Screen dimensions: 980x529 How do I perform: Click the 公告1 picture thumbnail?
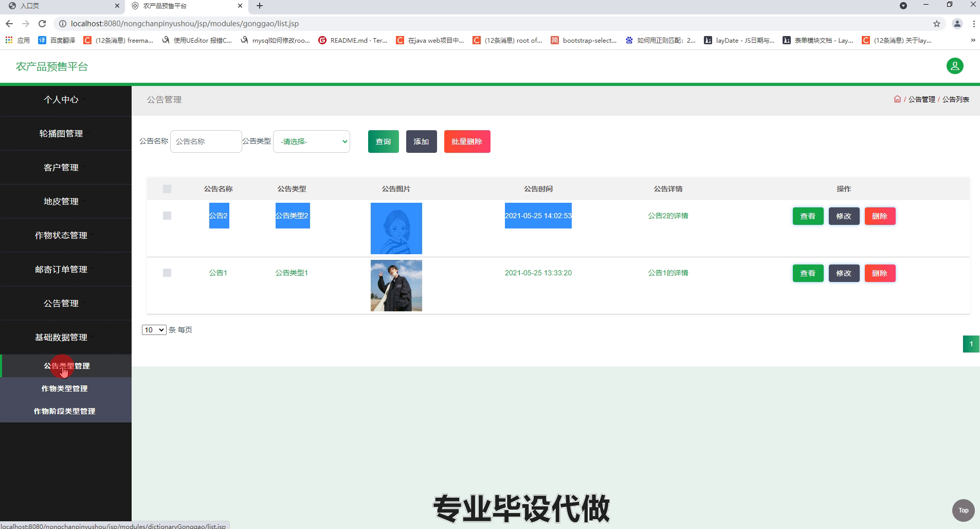396,286
